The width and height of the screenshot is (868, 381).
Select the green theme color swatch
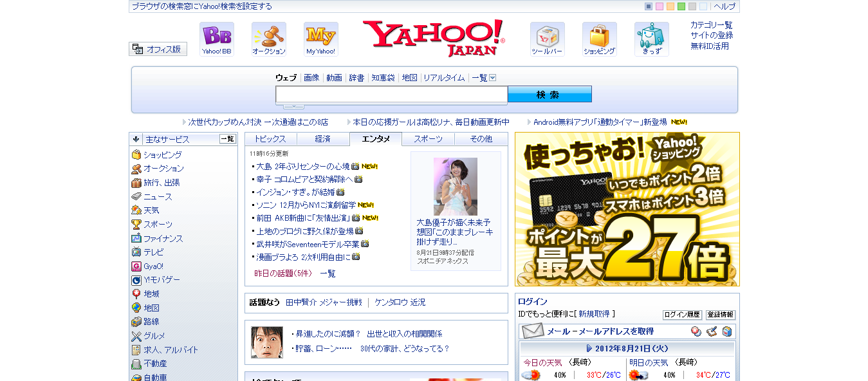[x=681, y=6]
